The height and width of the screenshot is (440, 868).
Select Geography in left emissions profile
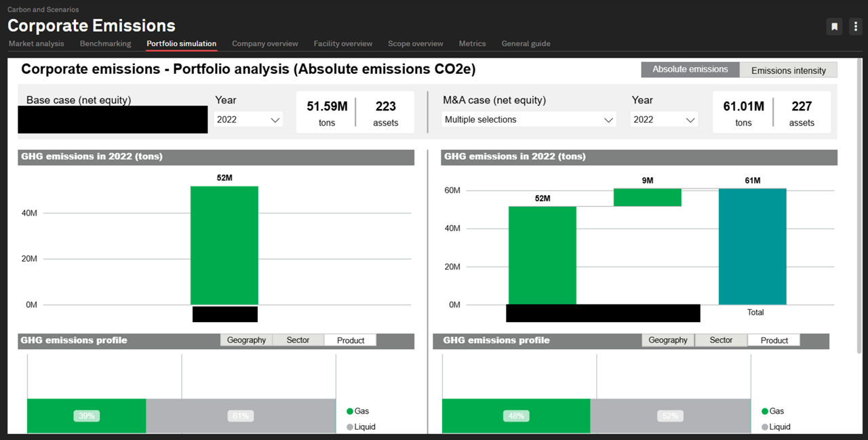pyautogui.click(x=246, y=340)
